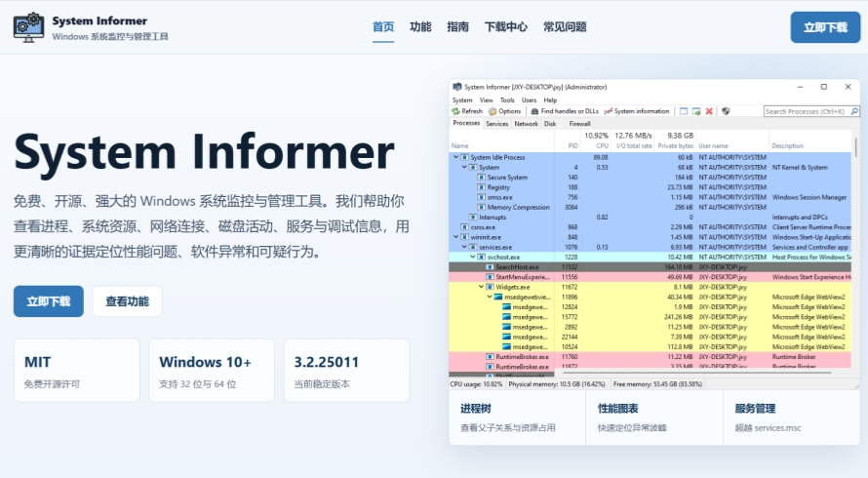
Task: Open the Users menu
Action: tap(529, 100)
